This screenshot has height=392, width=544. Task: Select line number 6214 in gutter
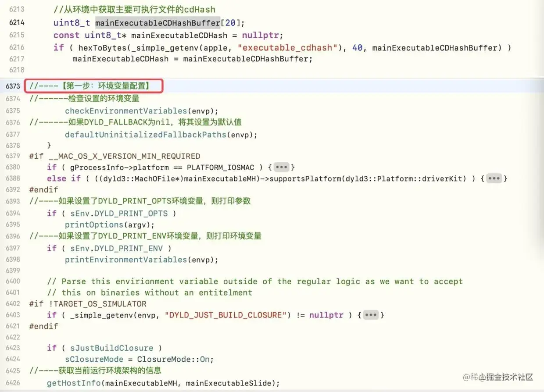16,23
